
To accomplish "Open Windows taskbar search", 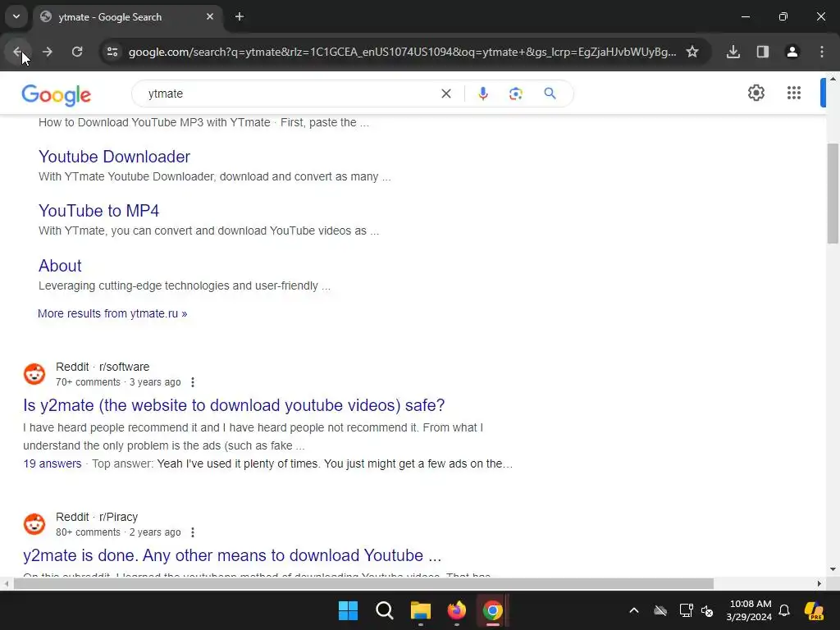I will (384, 610).
